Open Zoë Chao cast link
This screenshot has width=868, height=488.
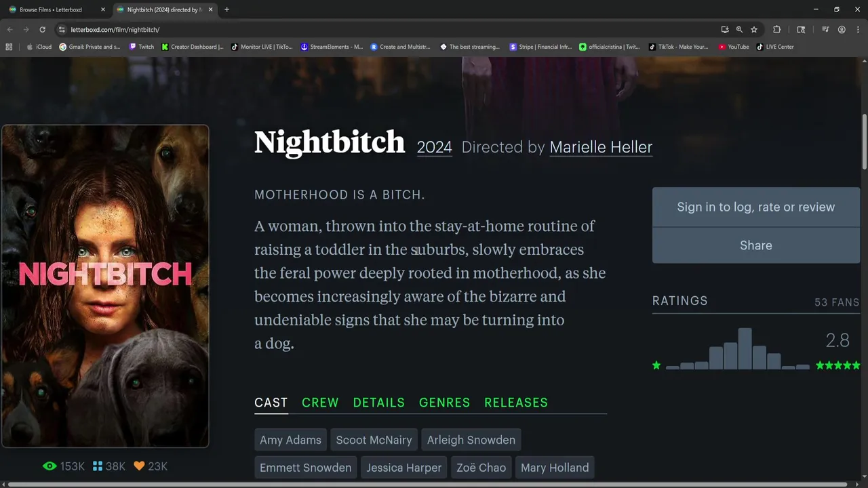coord(481,468)
